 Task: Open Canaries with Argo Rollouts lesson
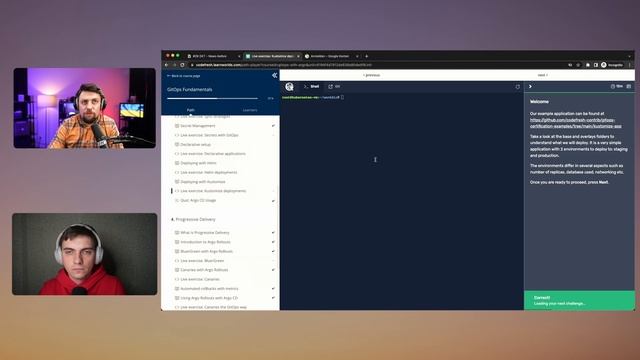pos(204,270)
